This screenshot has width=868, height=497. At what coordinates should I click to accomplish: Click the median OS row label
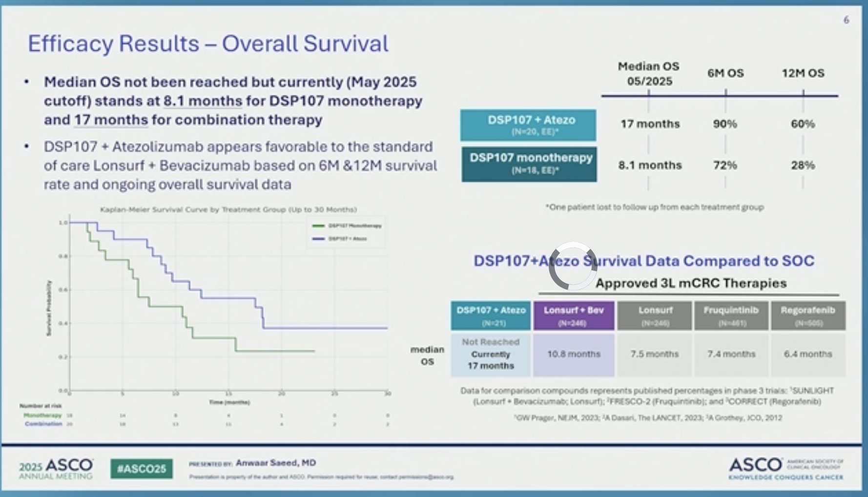[x=427, y=355]
